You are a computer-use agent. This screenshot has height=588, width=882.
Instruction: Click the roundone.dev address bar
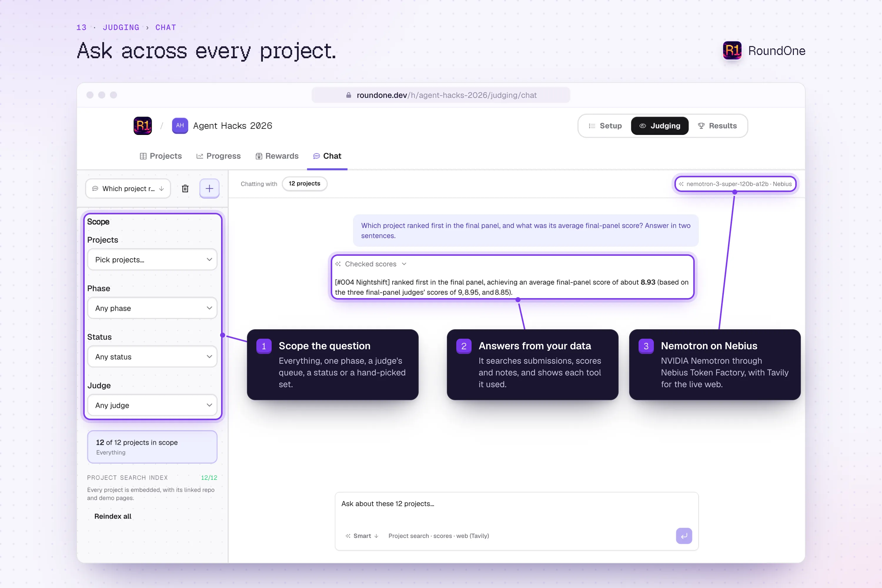(x=441, y=95)
